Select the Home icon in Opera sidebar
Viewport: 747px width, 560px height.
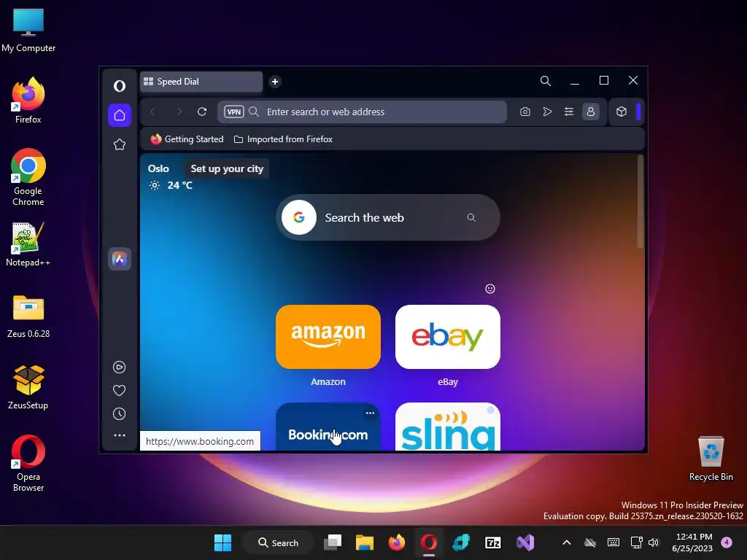point(120,115)
